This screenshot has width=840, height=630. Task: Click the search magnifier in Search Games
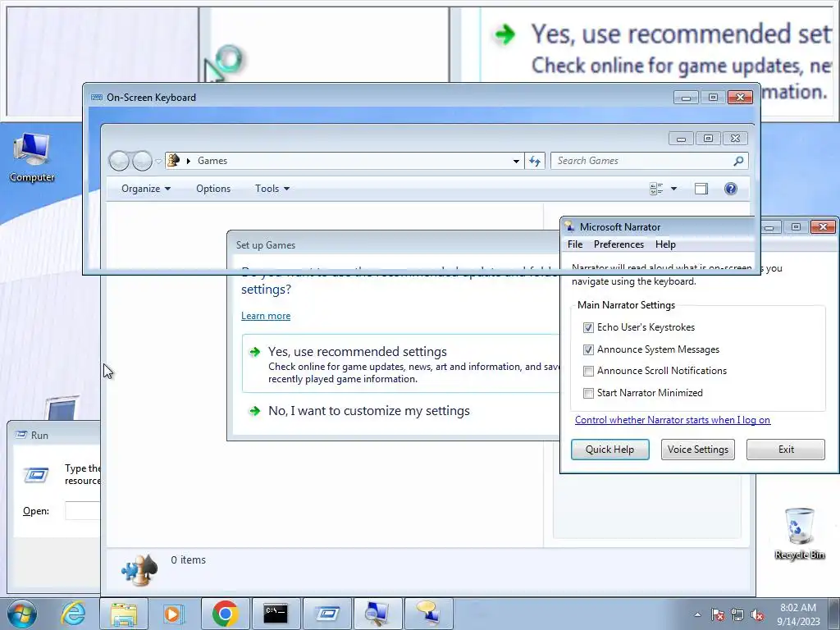coord(738,161)
